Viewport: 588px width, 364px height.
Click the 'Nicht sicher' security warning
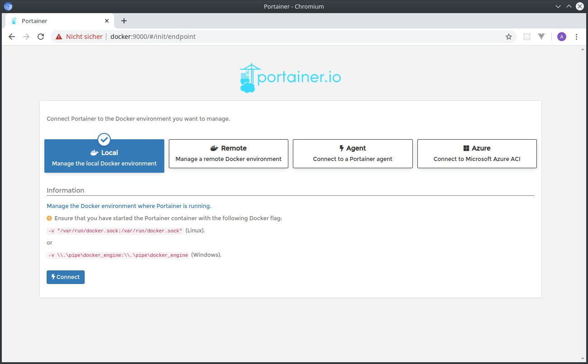(79, 37)
